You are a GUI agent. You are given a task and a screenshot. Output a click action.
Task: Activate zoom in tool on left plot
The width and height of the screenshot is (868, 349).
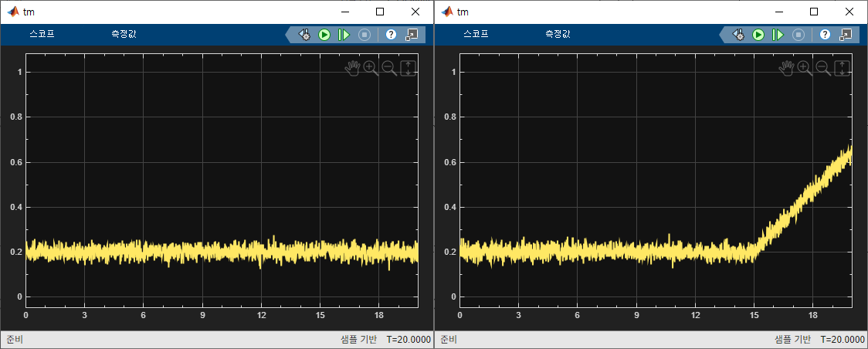pyautogui.click(x=371, y=68)
